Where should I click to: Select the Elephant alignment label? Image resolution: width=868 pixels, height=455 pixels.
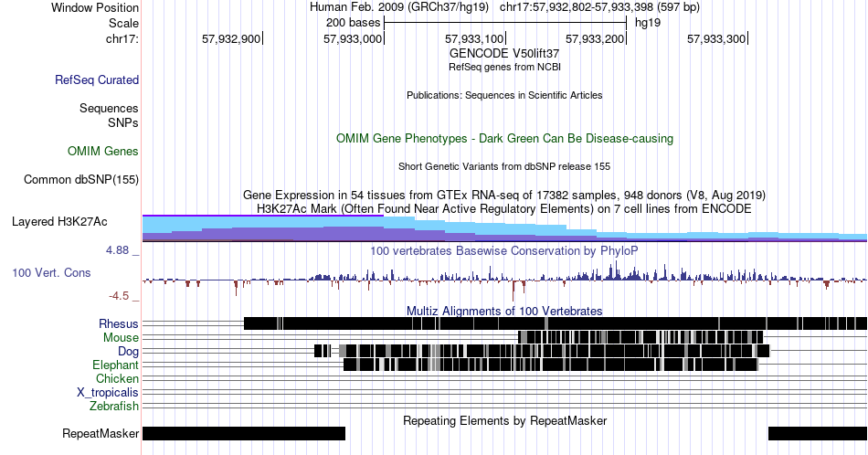pyautogui.click(x=116, y=365)
